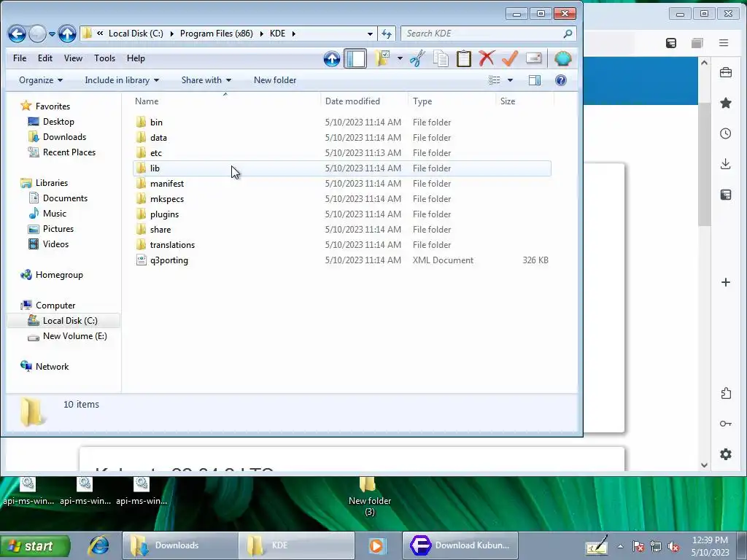
Task: Select Network in the navigation pane
Action: click(52, 367)
